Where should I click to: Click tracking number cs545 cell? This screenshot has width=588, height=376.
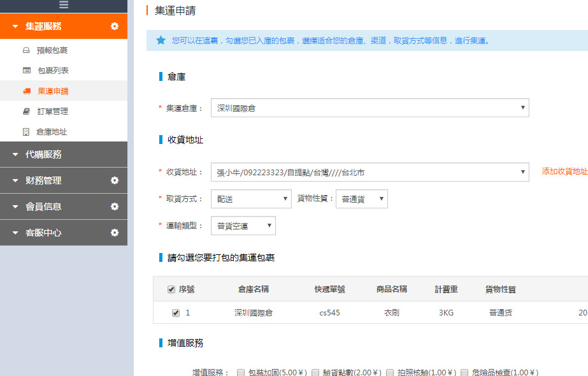click(x=329, y=312)
